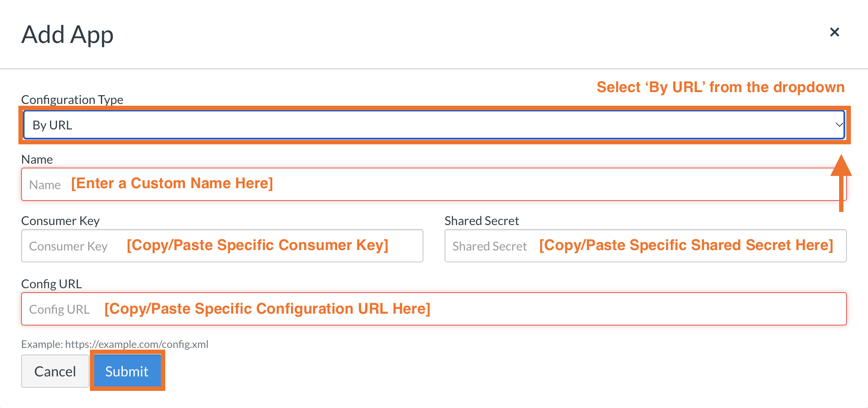This screenshot has width=868, height=408.
Task: Click the Shared Secret label text
Action: click(481, 221)
